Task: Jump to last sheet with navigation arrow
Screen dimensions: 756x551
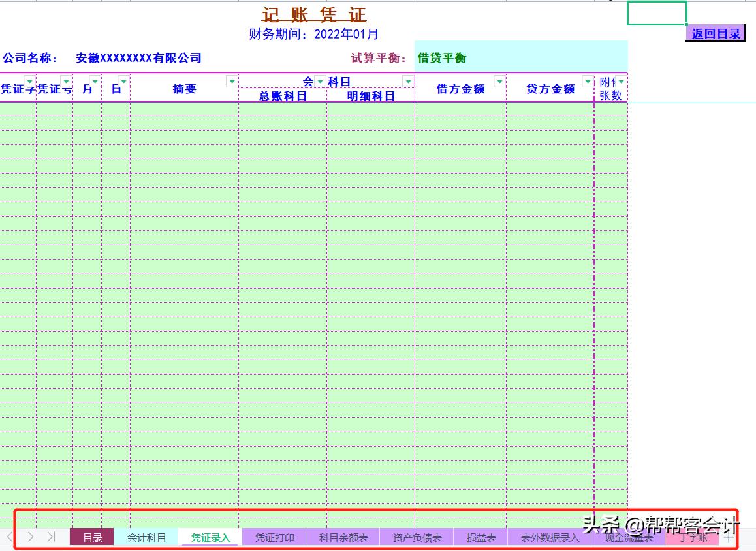Action: point(51,537)
